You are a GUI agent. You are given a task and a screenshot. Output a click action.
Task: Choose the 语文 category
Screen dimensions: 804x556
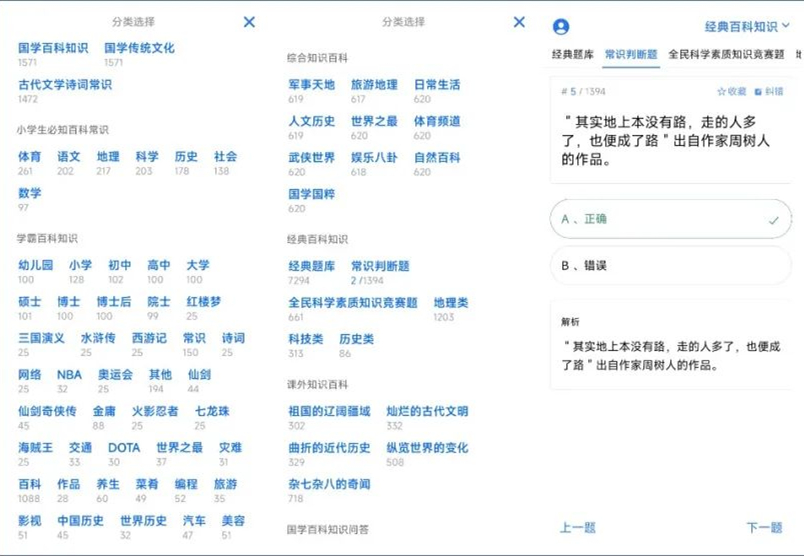69,156
